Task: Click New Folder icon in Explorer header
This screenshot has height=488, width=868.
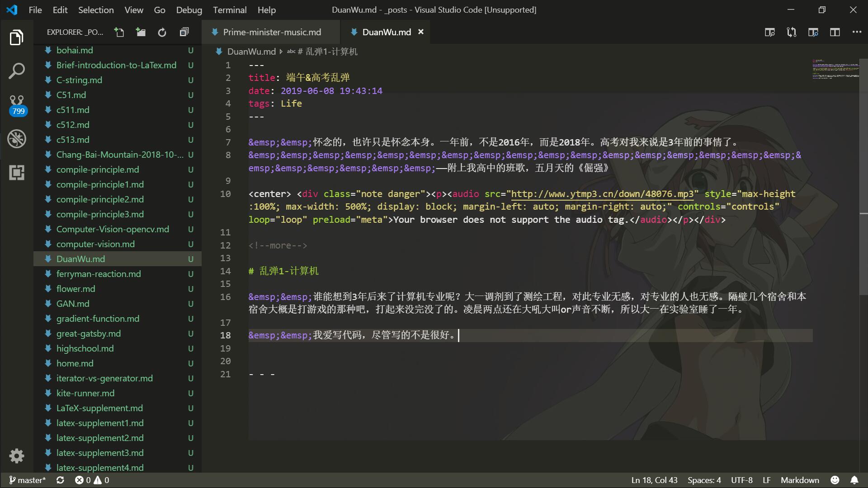Action: coord(141,32)
